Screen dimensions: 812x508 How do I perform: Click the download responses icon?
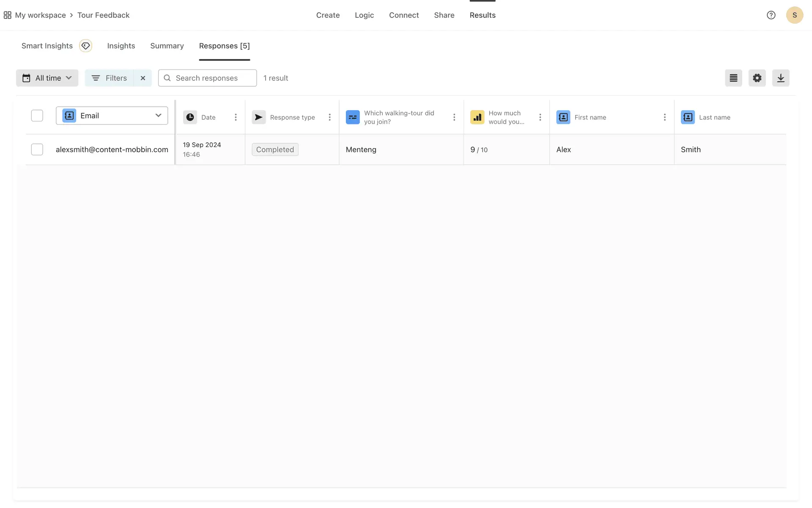click(780, 78)
